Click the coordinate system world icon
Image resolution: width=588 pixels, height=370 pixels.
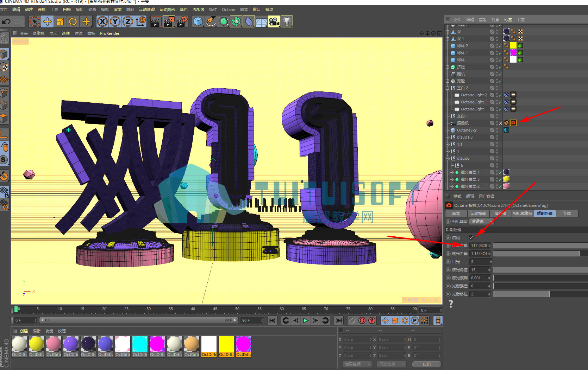click(141, 21)
